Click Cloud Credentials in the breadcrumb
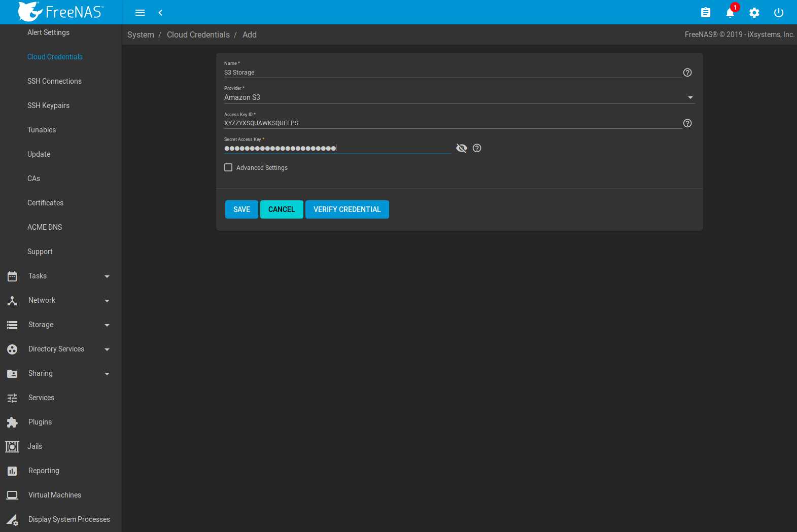The width and height of the screenshot is (797, 532). point(198,35)
